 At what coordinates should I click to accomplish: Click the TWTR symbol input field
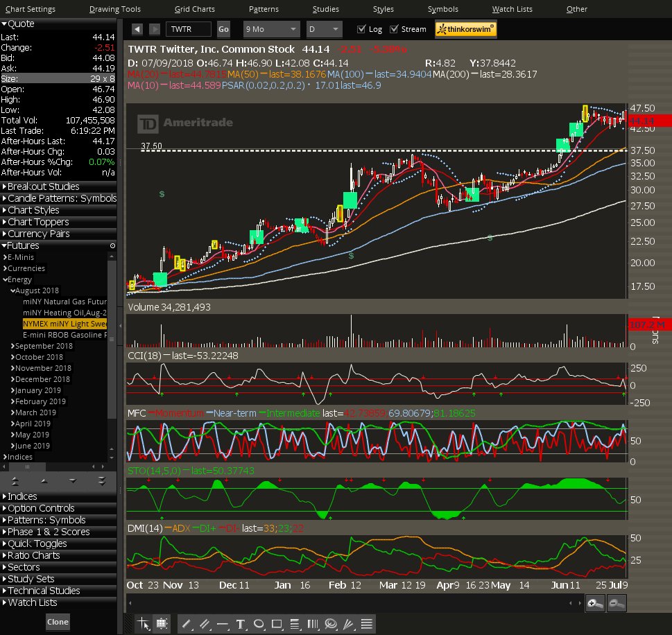pyautogui.click(x=189, y=29)
